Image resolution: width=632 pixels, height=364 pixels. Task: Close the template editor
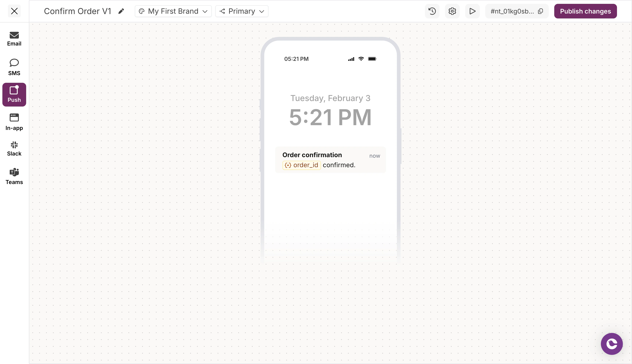pyautogui.click(x=14, y=11)
